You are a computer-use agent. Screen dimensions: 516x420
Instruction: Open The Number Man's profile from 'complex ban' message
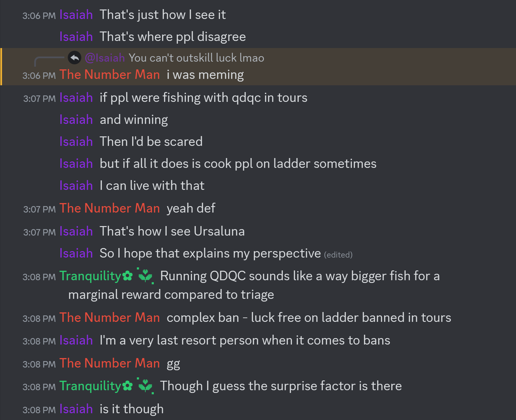pyautogui.click(x=109, y=318)
